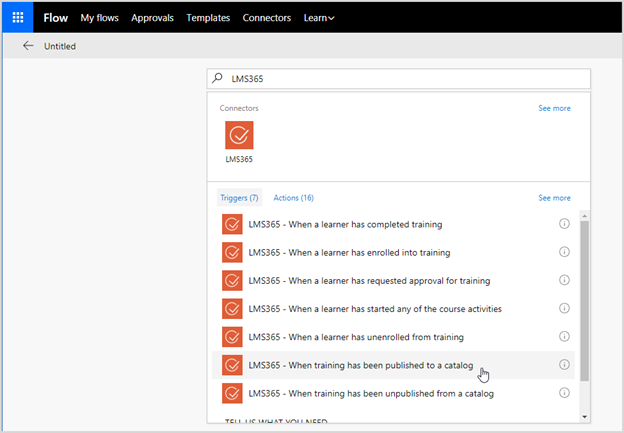The width and height of the screenshot is (624, 433).
Task: Select 'When training has been unpublished from a catalog'
Action: 393,393
